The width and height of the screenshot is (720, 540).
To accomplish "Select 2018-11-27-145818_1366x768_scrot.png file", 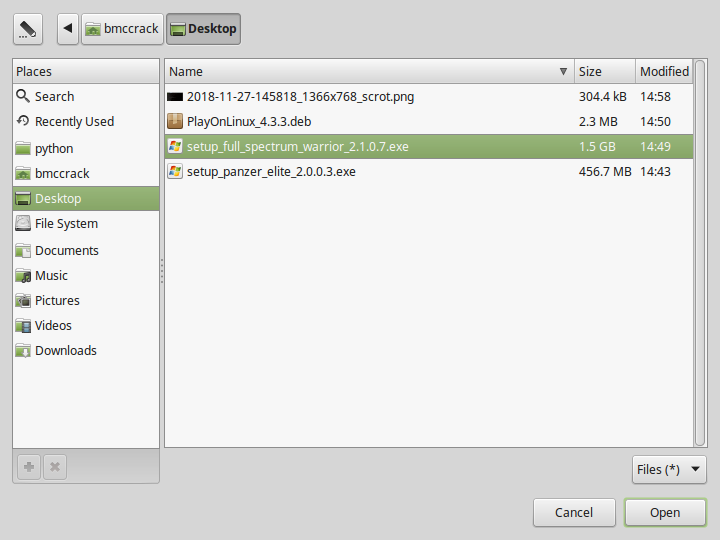I will tap(429, 96).
